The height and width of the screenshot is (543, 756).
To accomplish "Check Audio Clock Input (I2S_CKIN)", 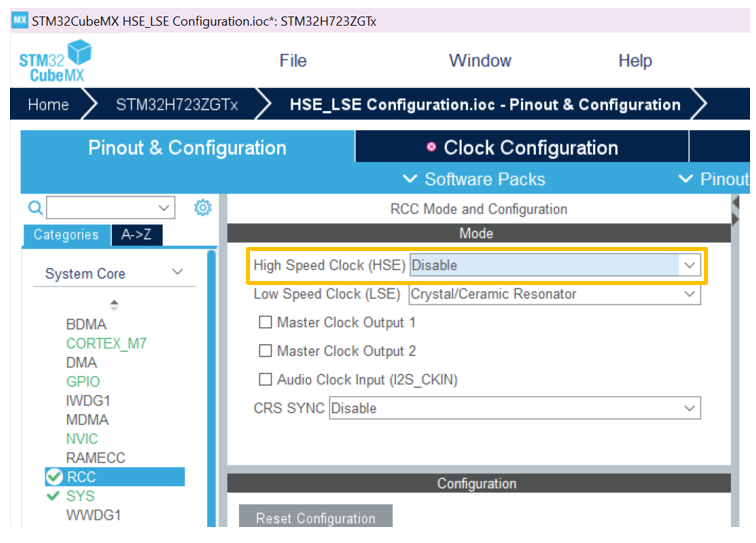I will pyautogui.click(x=265, y=380).
